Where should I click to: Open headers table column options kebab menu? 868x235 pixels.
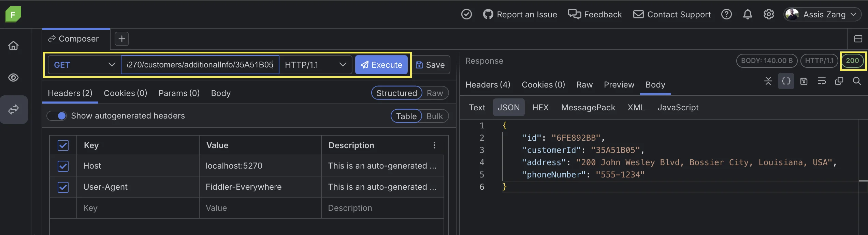434,145
